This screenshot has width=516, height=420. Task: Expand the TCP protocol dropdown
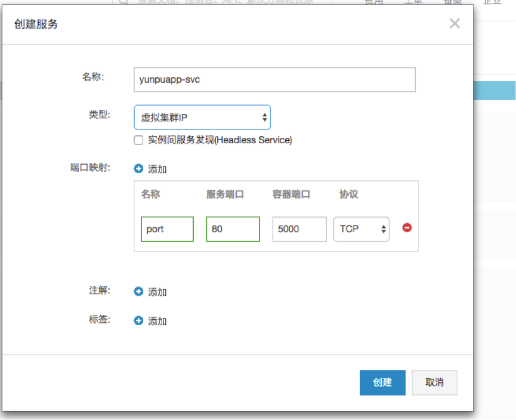click(361, 229)
